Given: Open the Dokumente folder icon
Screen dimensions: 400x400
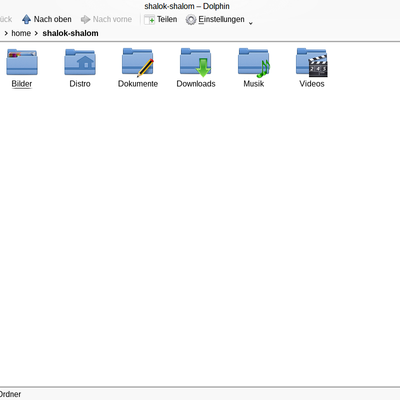Looking at the screenshot, I should pos(138,62).
